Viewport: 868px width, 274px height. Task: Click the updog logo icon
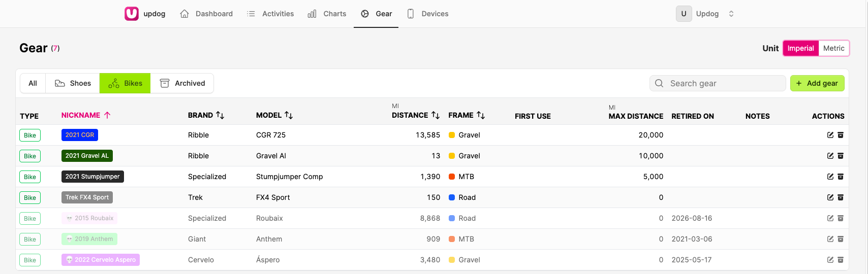(x=132, y=14)
